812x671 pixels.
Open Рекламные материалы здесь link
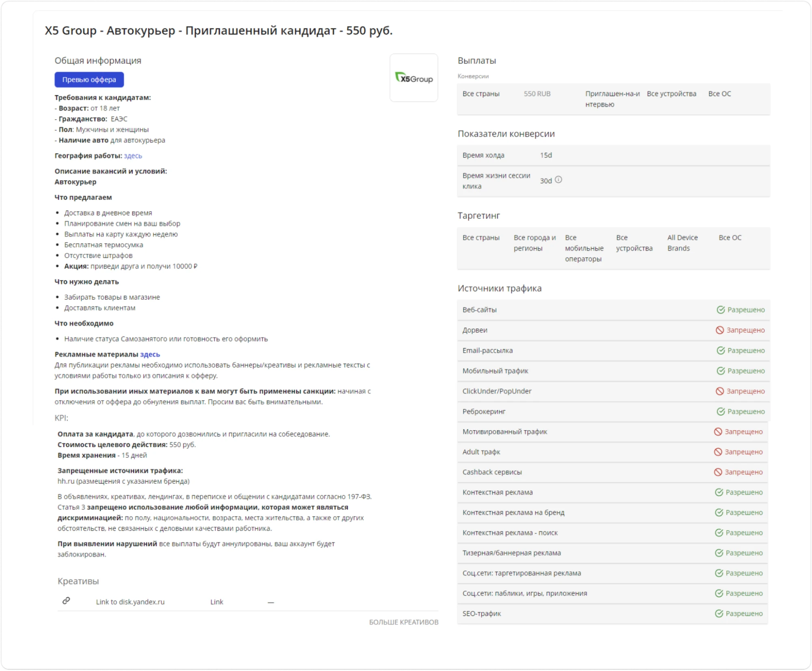pos(150,354)
